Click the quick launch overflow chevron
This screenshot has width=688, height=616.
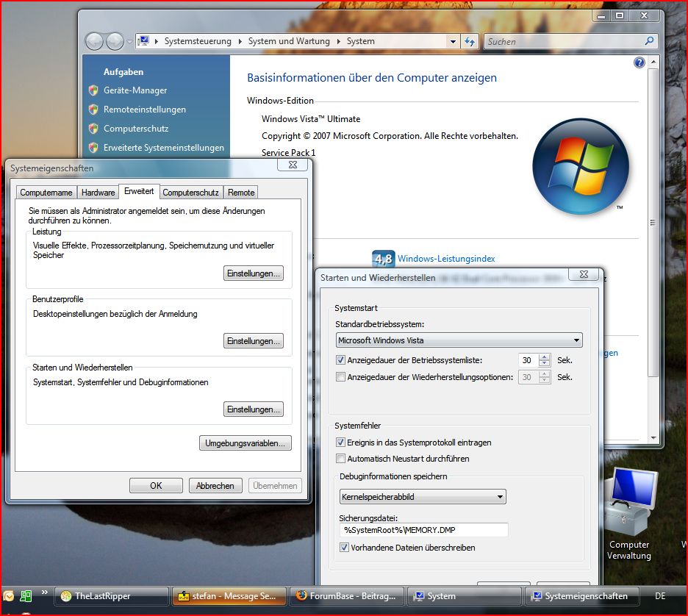(44, 592)
